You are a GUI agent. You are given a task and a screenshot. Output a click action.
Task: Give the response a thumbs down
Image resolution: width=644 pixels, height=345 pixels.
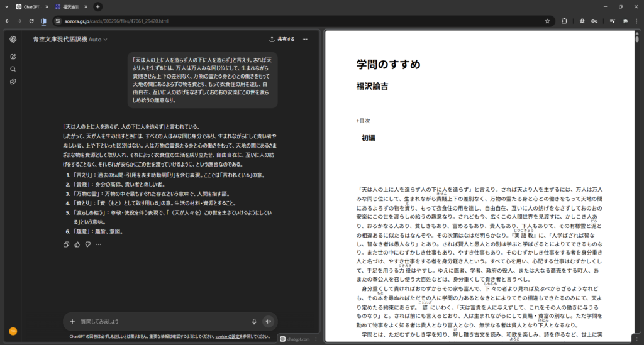click(x=88, y=244)
